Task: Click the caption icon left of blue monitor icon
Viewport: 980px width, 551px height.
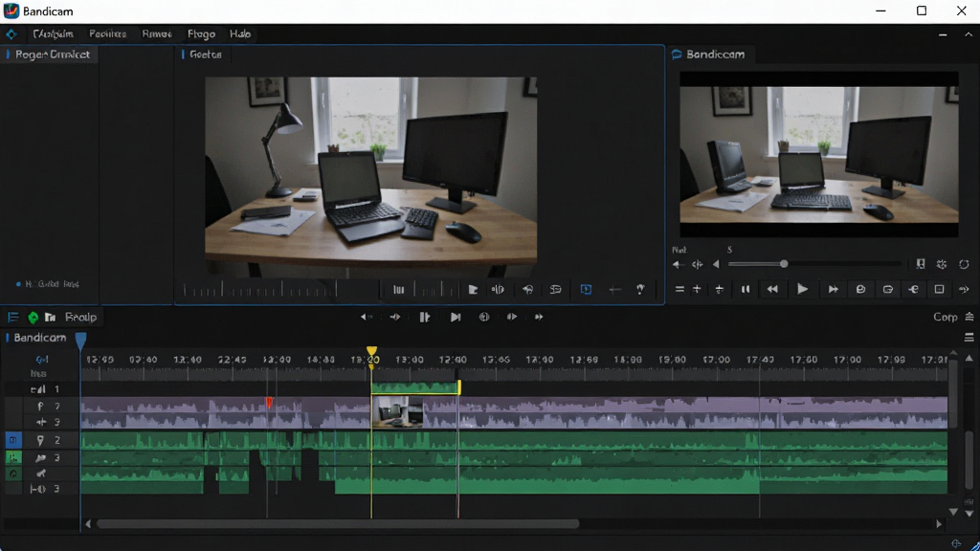Action: tap(555, 289)
